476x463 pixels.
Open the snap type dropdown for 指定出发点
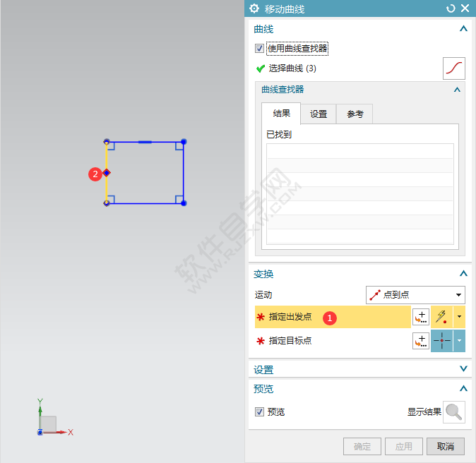pos(459,317)
